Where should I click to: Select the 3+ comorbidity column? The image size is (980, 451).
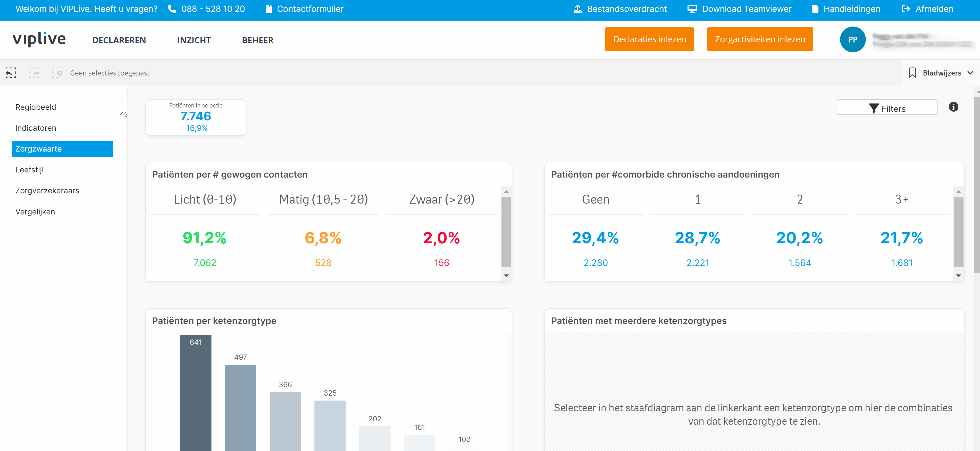coord(902,199)
